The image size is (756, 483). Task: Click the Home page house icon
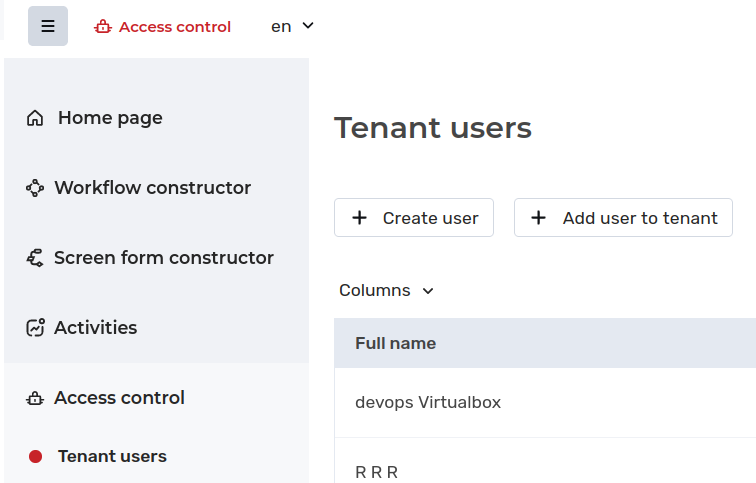point(35,118)
